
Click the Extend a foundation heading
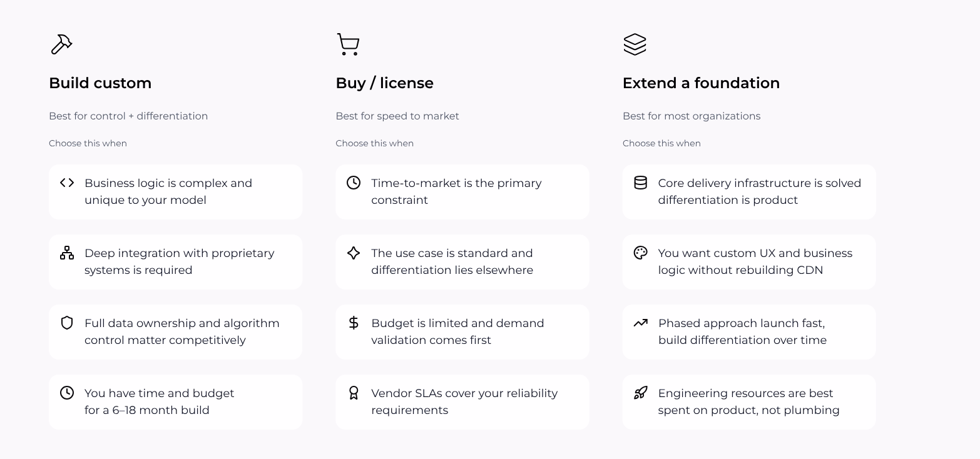pos(701,83)
